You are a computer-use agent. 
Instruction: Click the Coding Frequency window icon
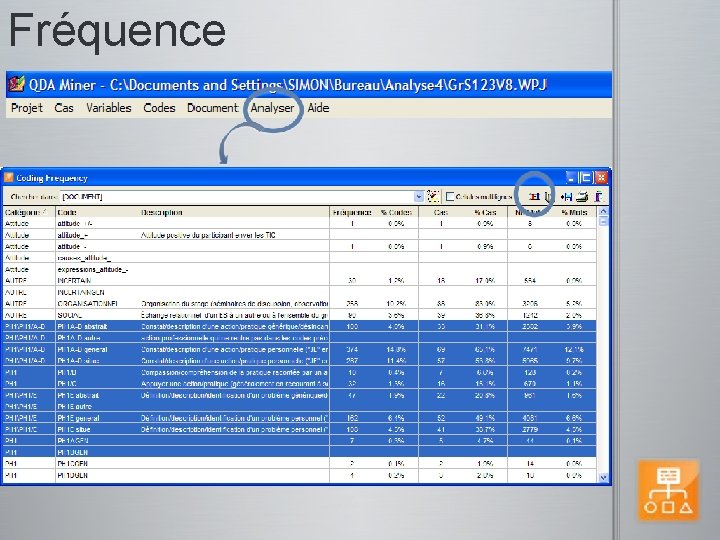(9, 178)
